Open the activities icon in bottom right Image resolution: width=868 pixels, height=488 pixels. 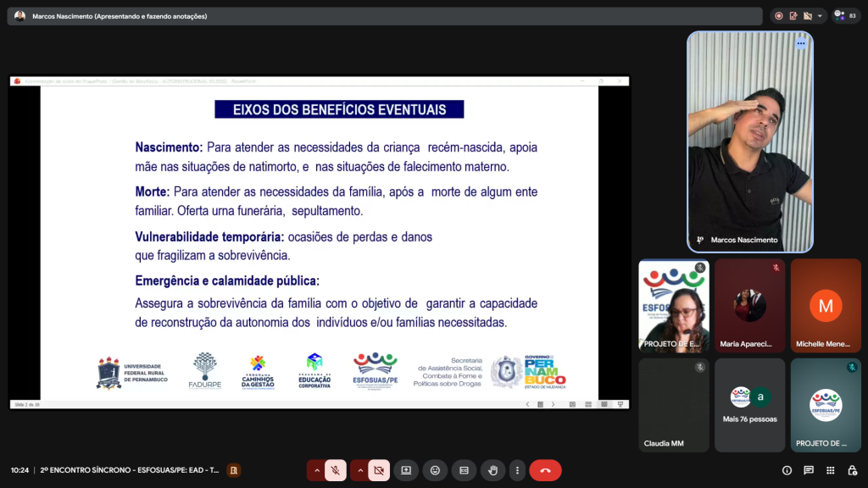[x=830, y=470]
